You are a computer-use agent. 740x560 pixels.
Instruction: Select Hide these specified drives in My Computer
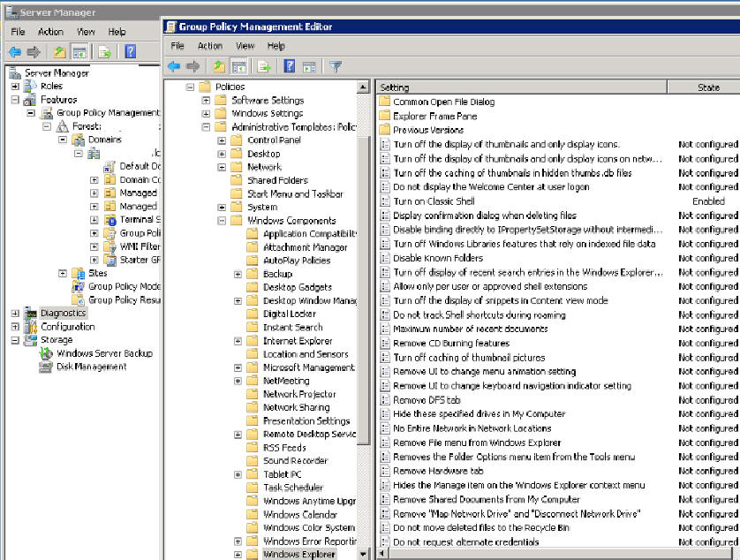479,414
